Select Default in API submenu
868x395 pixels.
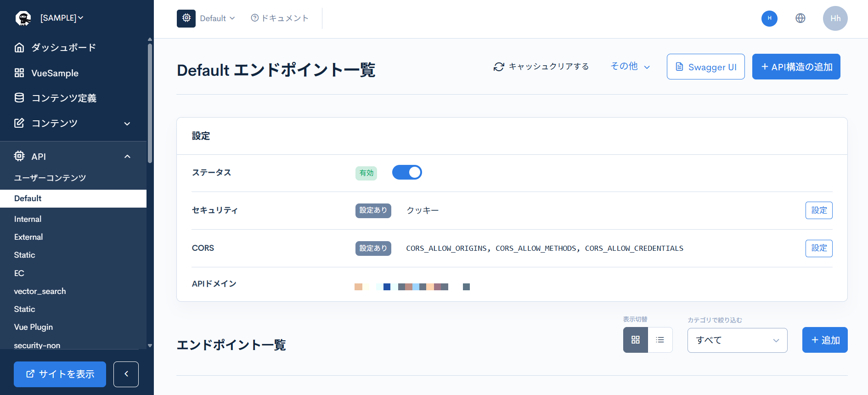click(73, 198)
